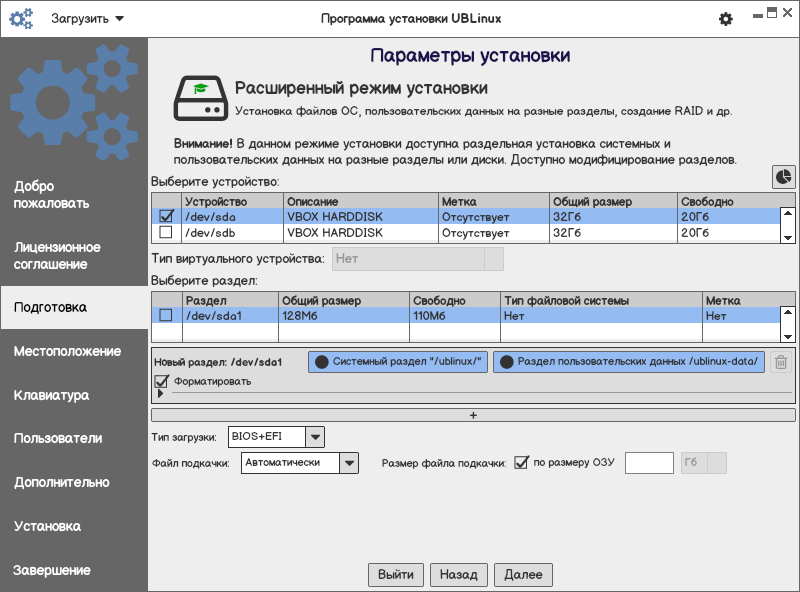This screenshot has width=800, height=592.
Task: Select the /dev/sda device row text
Action: [210, 217]
